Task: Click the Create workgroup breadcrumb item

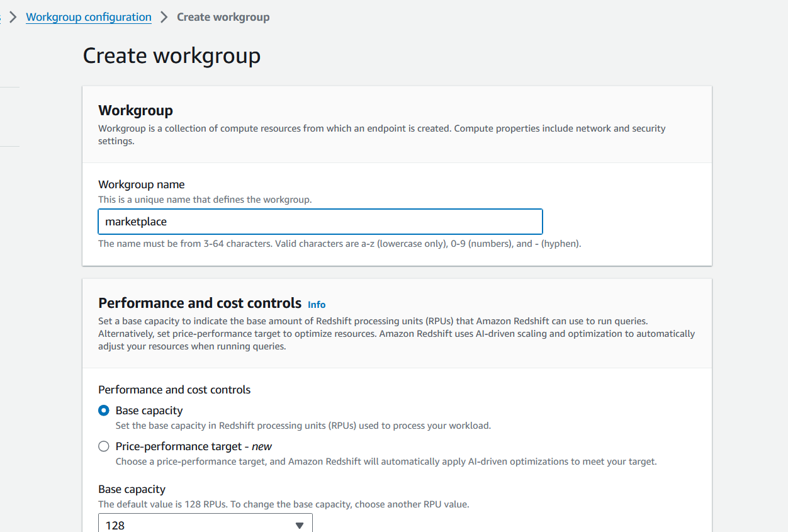Action: (x=223, y=17)
